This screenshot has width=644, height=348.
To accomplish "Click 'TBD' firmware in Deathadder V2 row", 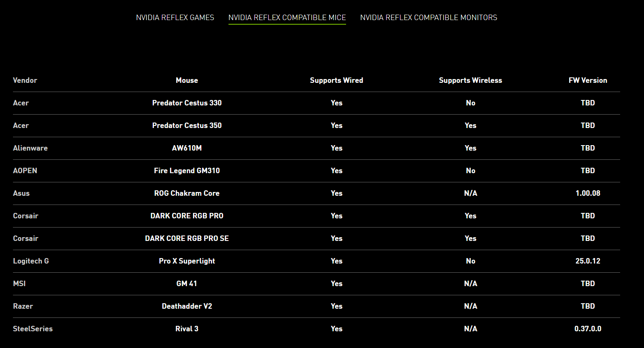I will pos(588,306).
